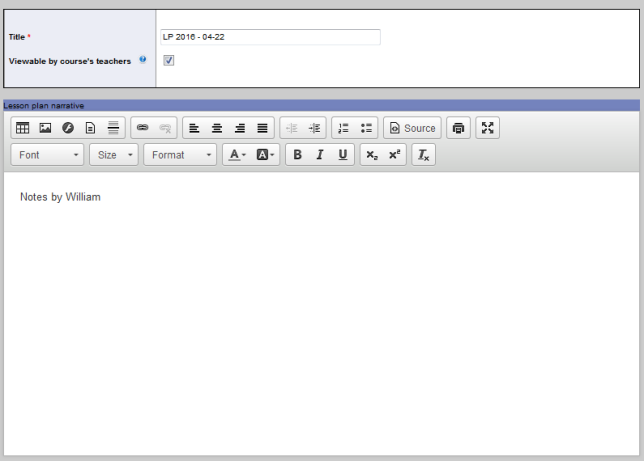The image size is (644, 461).
Task: Maximize the editor to full screen
Action: point(488,128)
